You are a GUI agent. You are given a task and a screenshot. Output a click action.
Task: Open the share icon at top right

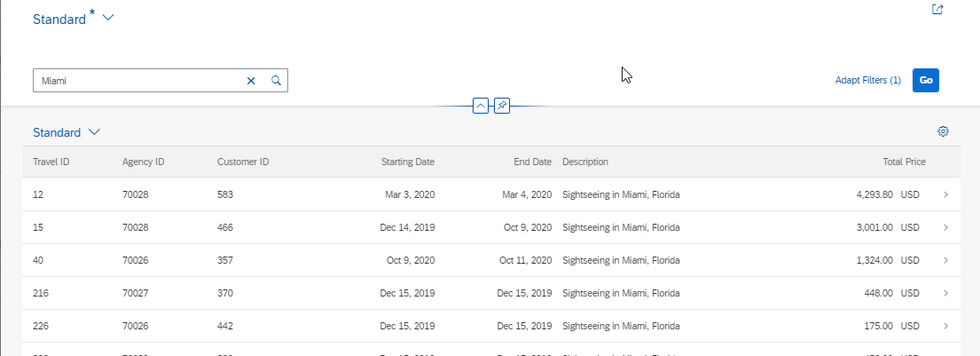[x=937, y=10]
